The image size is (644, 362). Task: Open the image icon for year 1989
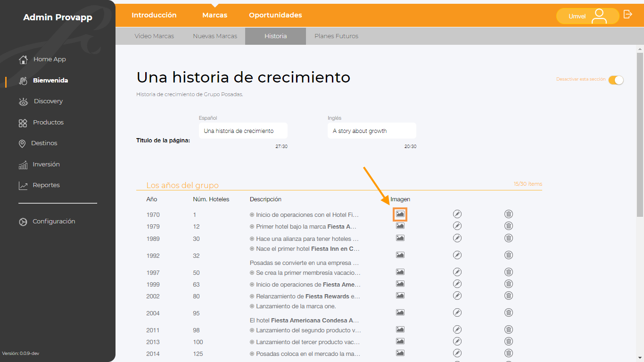tap(400, 238)
